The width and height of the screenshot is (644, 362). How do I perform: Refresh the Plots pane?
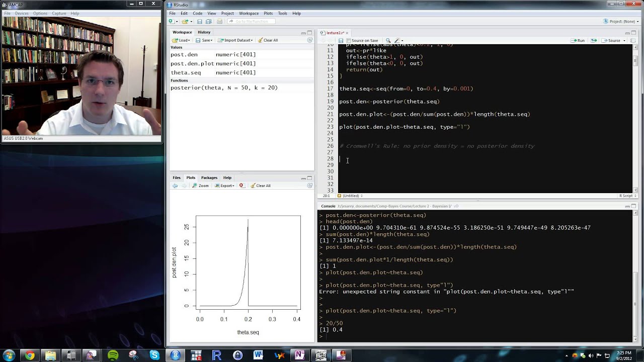(x=310, y=186)
